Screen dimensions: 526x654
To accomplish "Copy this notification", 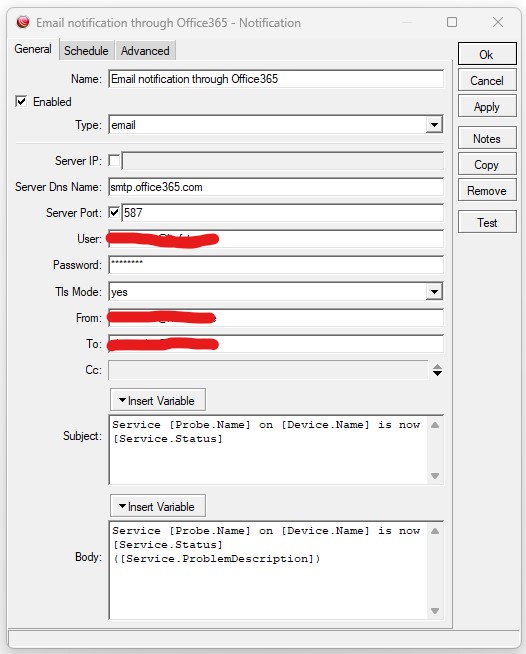I will pyautogui.click(x=487, y=164).
